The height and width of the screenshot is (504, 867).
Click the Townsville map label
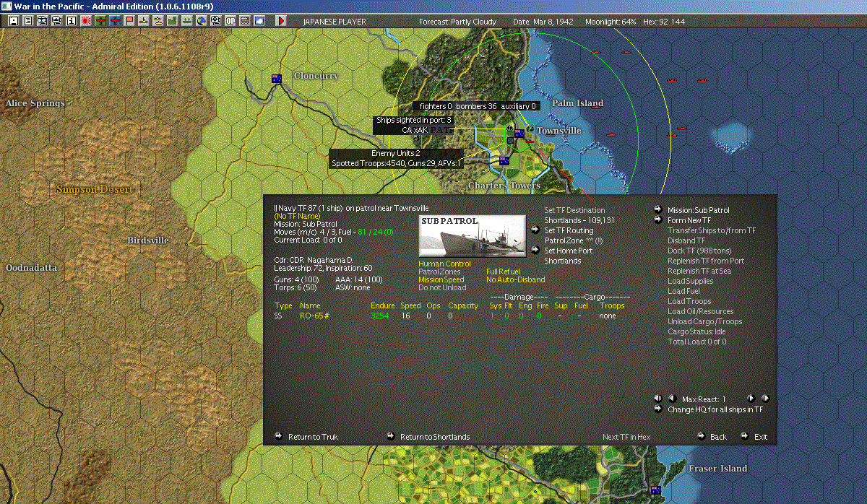click(558, 131)
